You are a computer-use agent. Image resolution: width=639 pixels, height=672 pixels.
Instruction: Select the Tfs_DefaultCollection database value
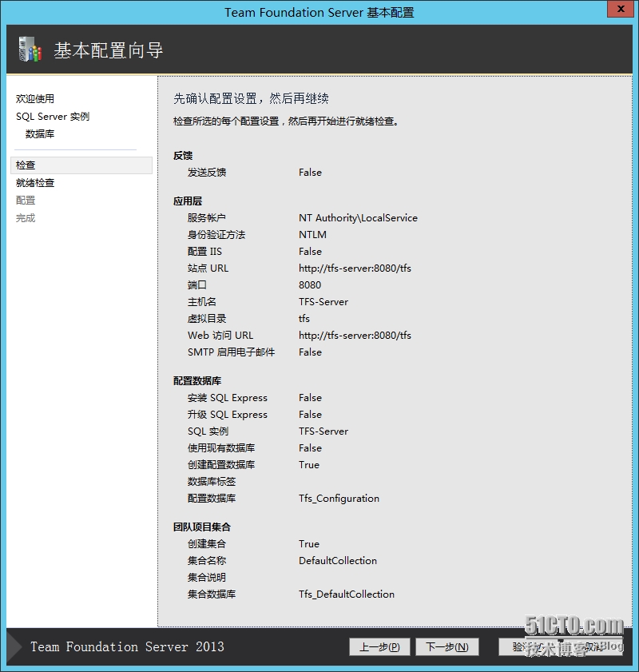coord(347,594)
